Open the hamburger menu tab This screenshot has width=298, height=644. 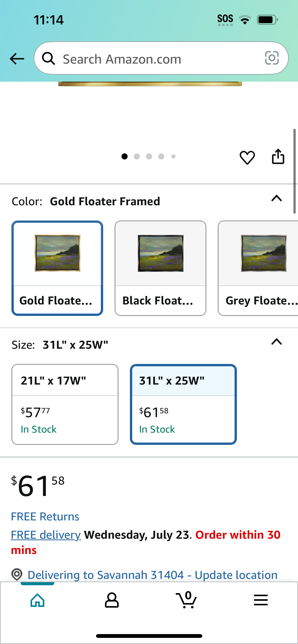(x=261, y=600)
